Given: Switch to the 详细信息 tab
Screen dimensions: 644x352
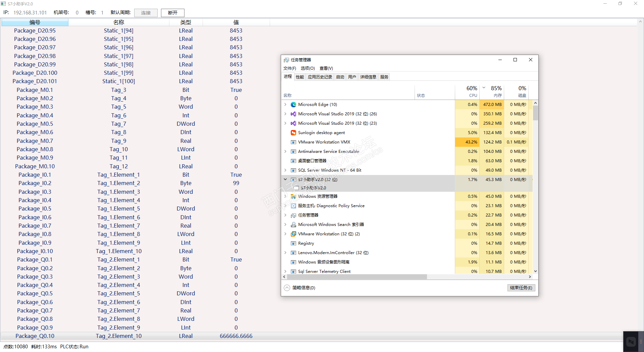Looking at the screenshot, I should [x=368, y=77].
